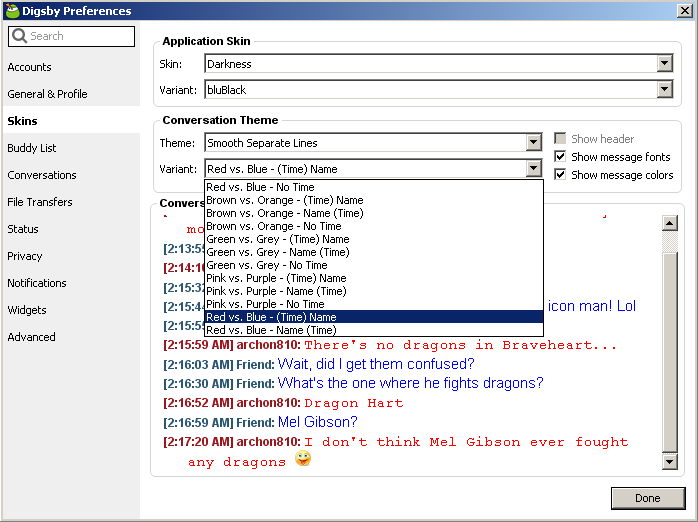Pick Green vs. Grey - No Time
Screen dimensions: 698x522
pos(374,265)
